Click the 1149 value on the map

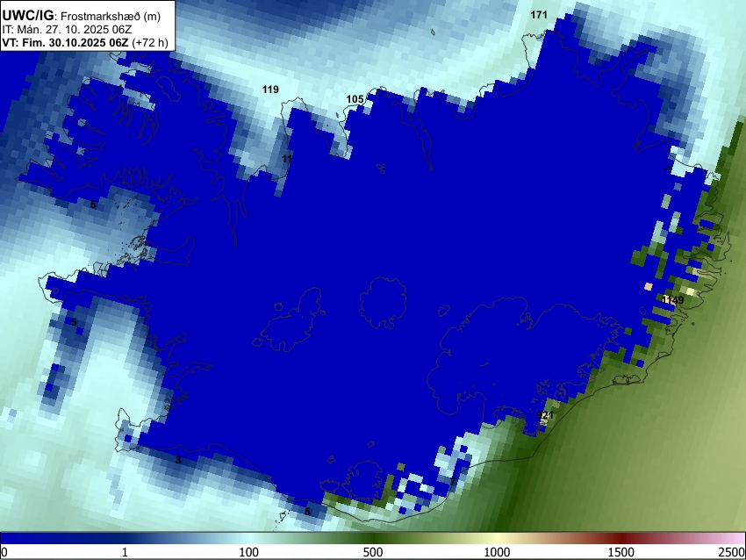click(673, 299)
